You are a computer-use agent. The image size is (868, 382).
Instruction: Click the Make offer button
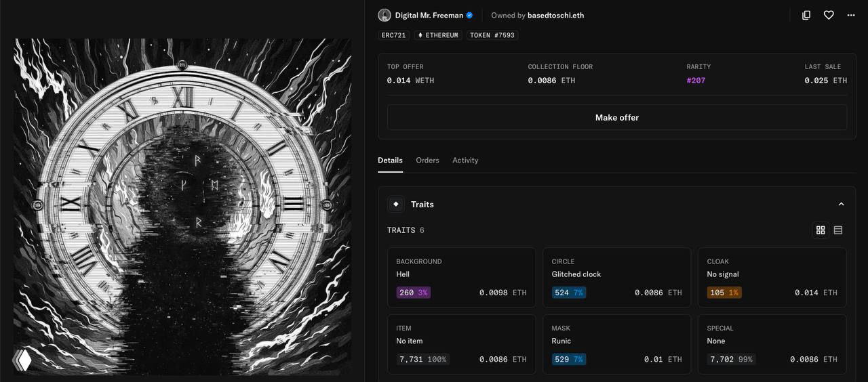pyautogui.click(x=616, y=117)
